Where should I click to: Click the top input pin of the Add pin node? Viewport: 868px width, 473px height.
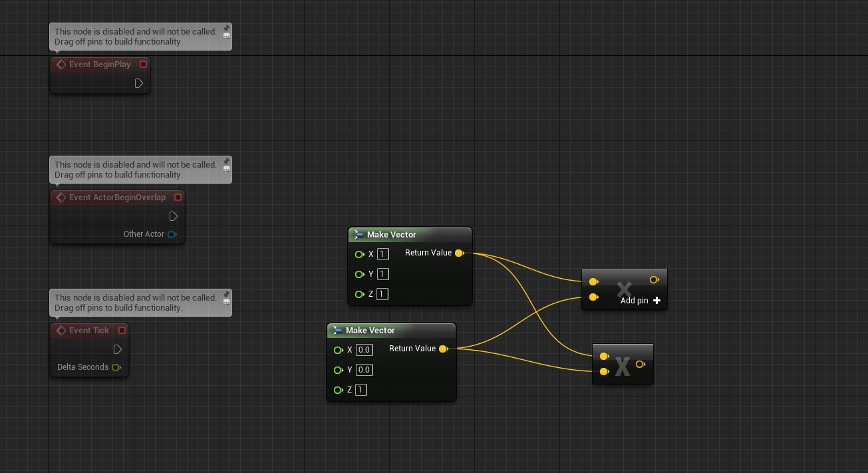click(x=593, y=281)
